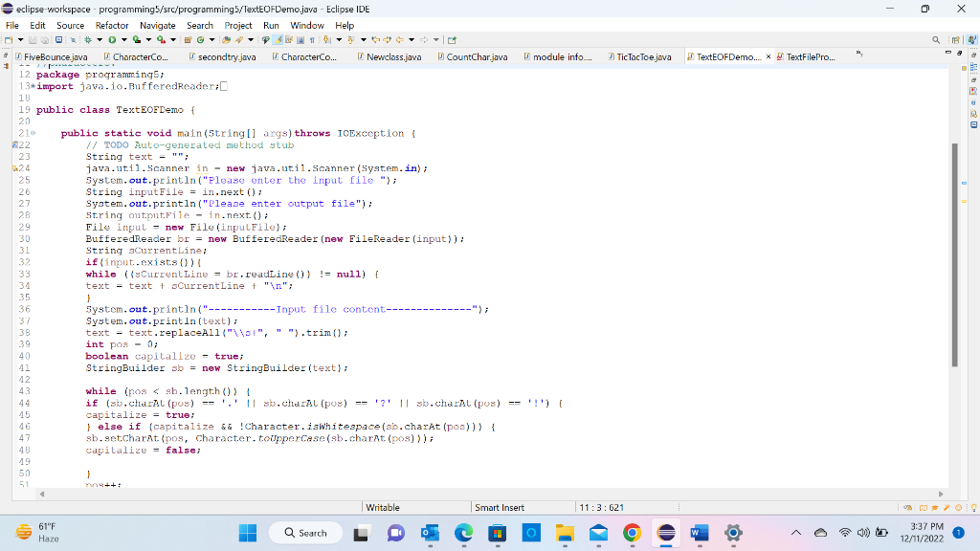Open Google Chrome from the taskbar
The image size is (980, 551).
pyautogui.click(x=632, y=533)
